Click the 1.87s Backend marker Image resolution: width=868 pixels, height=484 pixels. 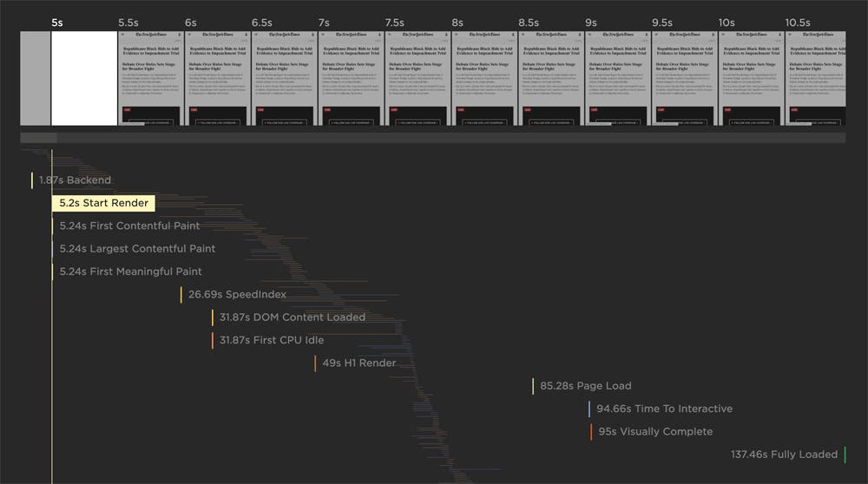[x=75, y=180]
